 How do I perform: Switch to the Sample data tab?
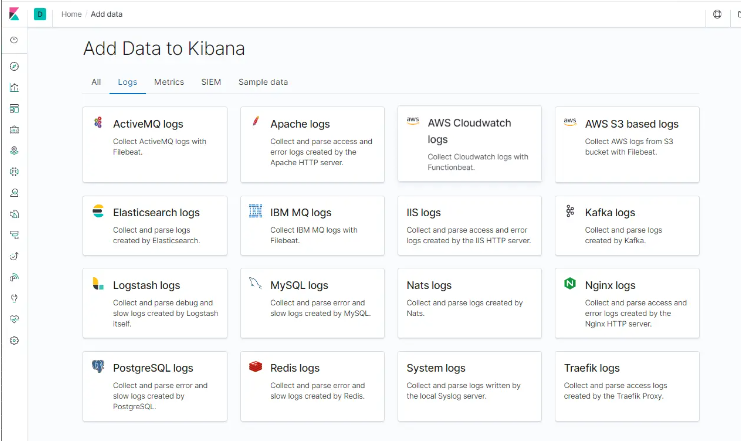click(x=263, y=82)
